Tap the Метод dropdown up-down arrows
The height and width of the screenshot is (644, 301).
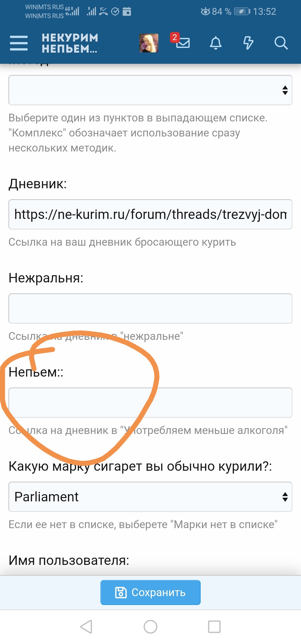tap(285, 90)
